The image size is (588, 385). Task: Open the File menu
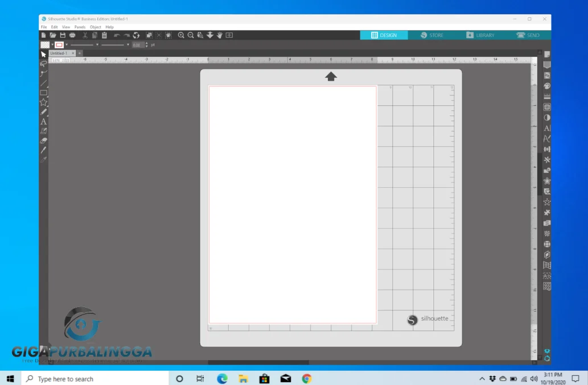44,27
